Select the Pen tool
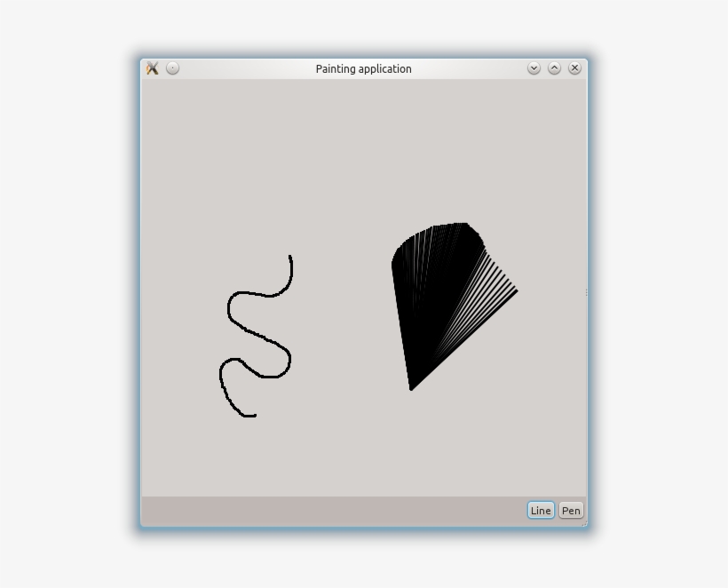Viewport: 728px width, 588px height. [572, 510]
